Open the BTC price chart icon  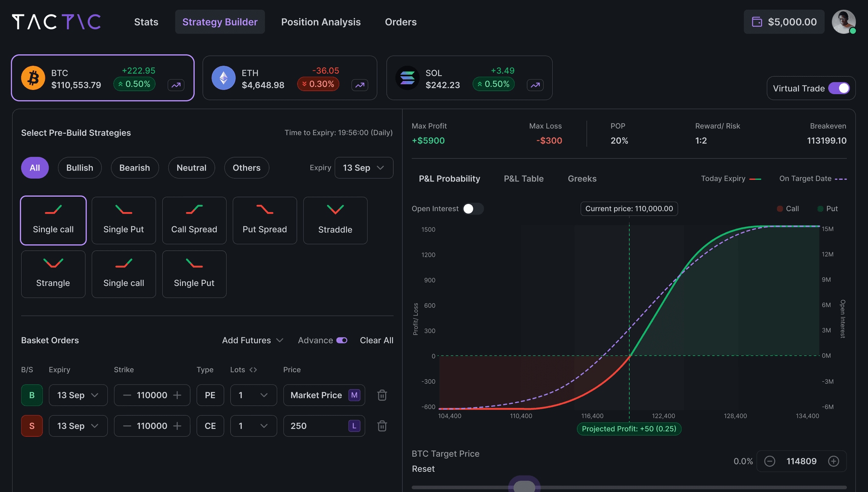click(x=176, y=85)
